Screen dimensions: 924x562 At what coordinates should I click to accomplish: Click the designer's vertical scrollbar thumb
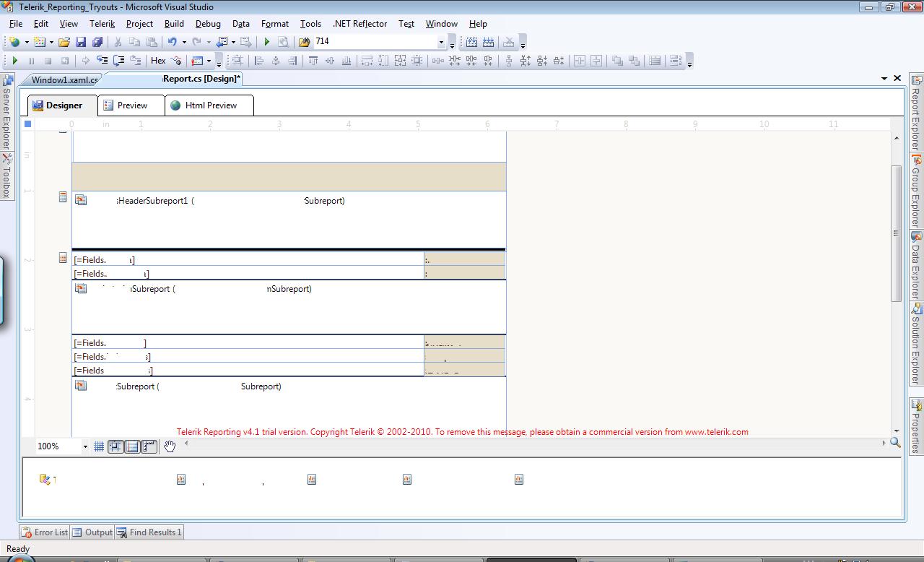tap(896, 233)
